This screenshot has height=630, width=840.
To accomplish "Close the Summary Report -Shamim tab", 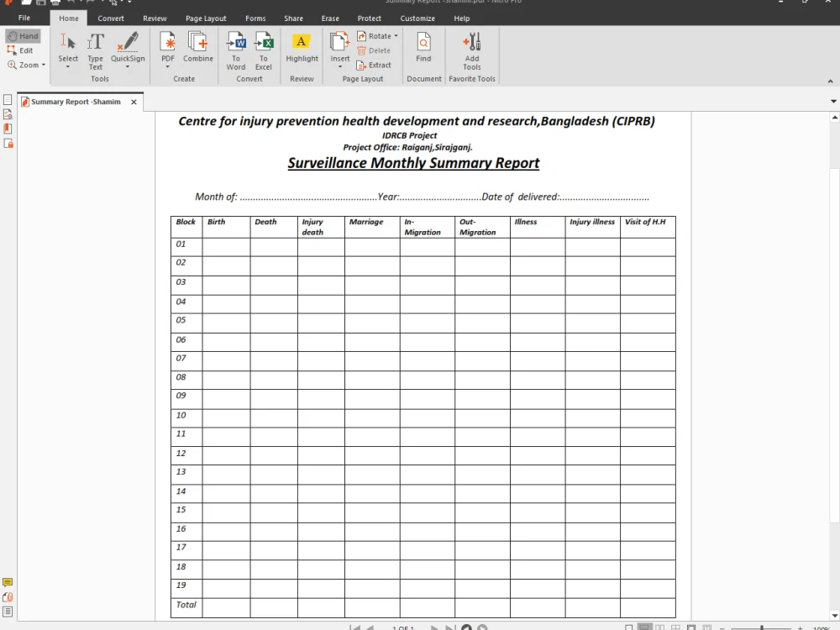I will tap(134, 102).
